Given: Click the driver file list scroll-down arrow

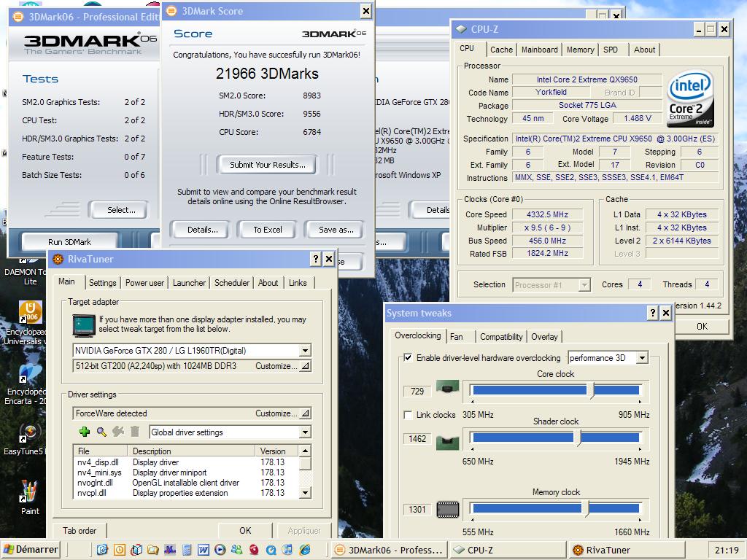Looking at the screenshot, I should pyautogui.click(x=305, y=493).
